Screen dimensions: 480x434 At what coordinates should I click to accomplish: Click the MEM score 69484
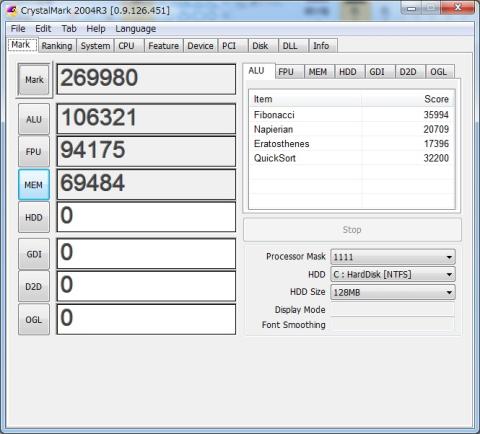[146, 184]
